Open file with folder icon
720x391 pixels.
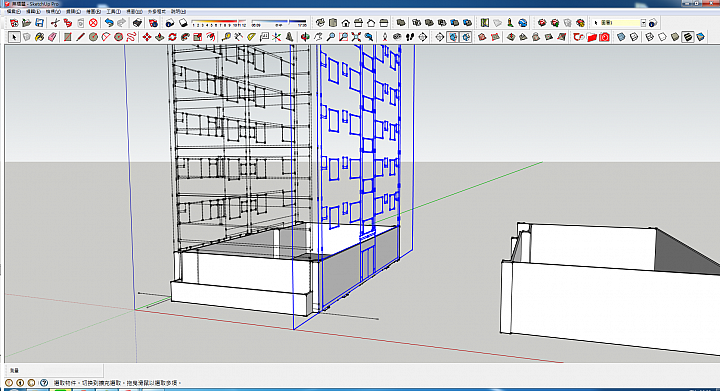click(27, 22)
